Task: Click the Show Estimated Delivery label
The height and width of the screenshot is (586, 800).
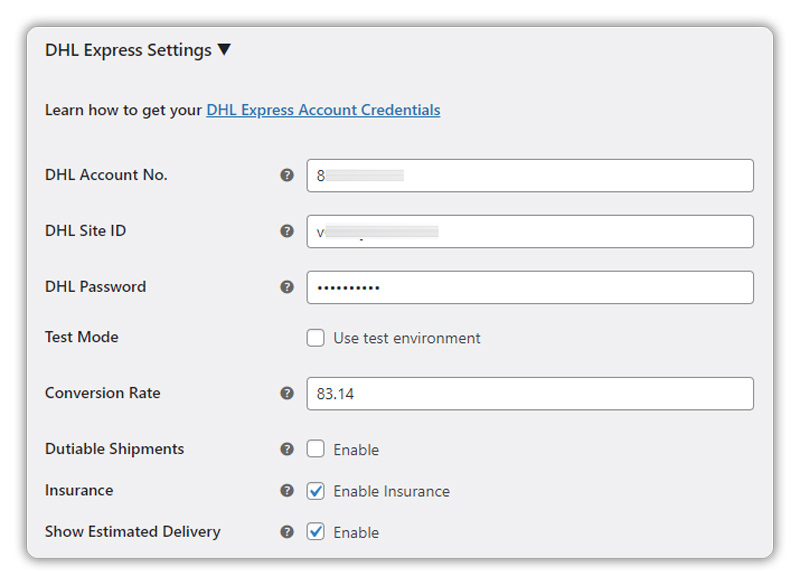Action: (x=133, y=531)
